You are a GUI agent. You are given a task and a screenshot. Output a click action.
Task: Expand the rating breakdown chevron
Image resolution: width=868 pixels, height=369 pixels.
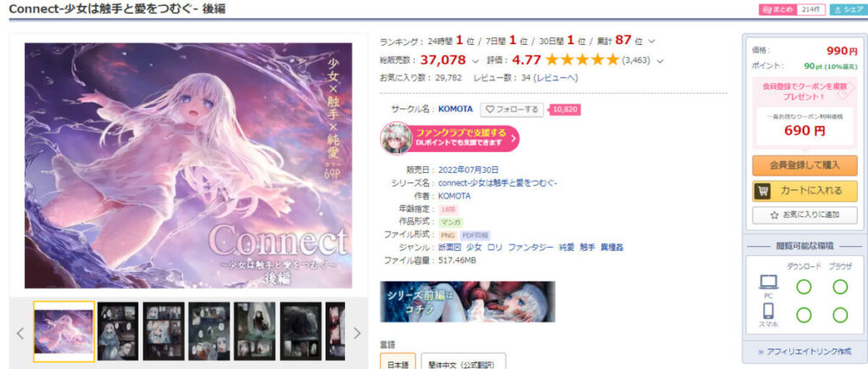coord(659,60)
